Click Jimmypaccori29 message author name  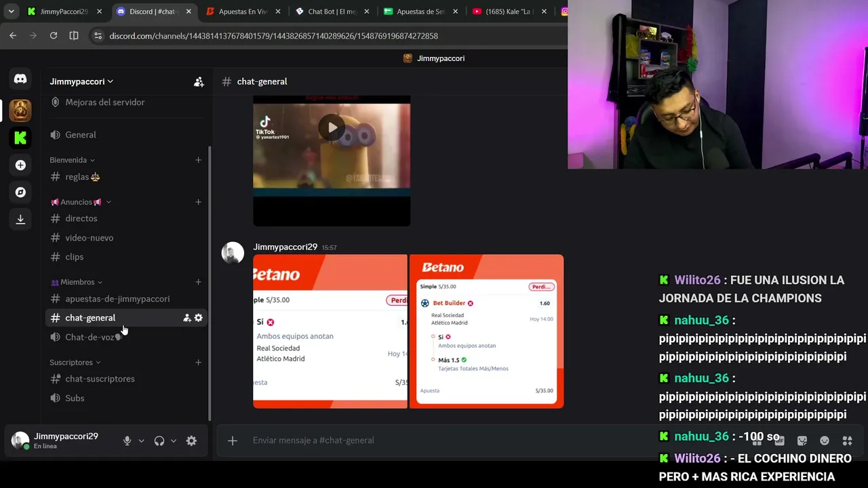[285, 247]
